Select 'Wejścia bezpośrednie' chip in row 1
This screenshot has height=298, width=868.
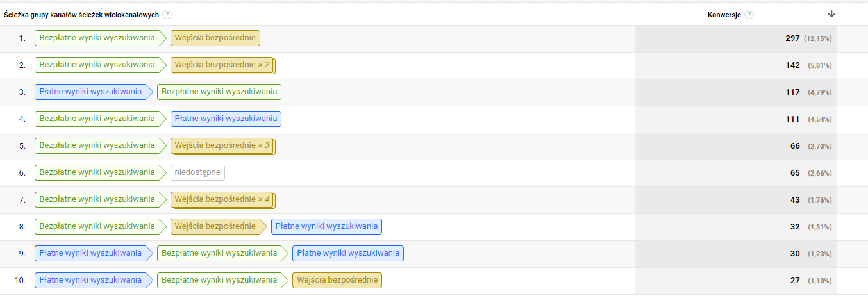pyautogui.click(x=215, y=38)
